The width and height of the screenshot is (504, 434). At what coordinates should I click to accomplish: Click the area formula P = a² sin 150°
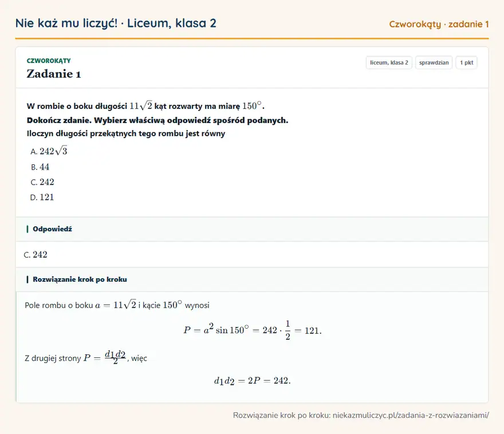click(253, 330)
